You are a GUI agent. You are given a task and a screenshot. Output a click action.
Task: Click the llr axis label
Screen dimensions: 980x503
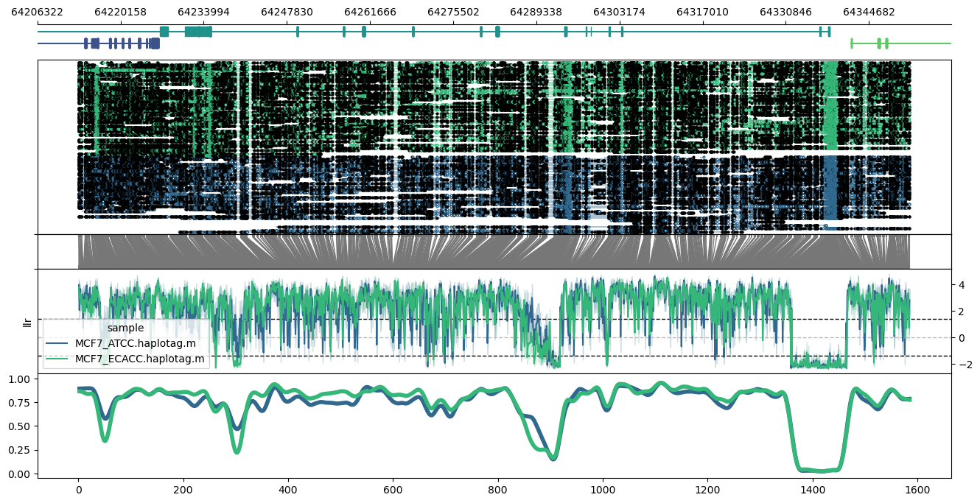click(x=27, y=324)
